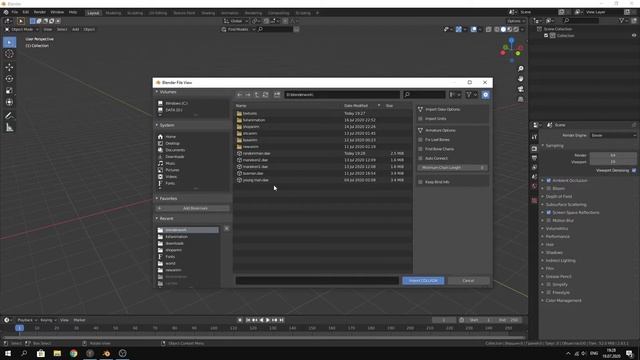Open the Output properties tab icon
The height and width of the screenshot is (360, 640).
click(x=534, y=158)
